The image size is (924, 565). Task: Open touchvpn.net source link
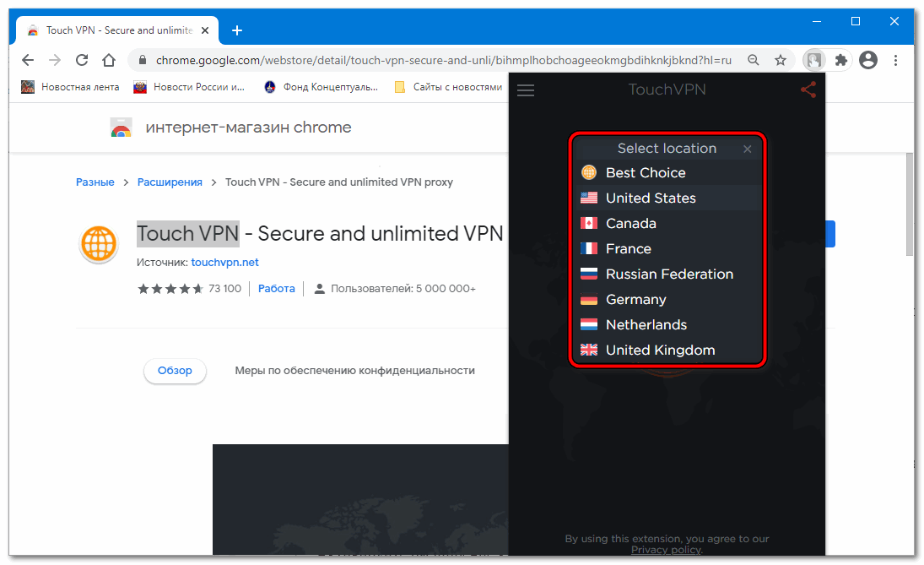[x=224, y=263]
